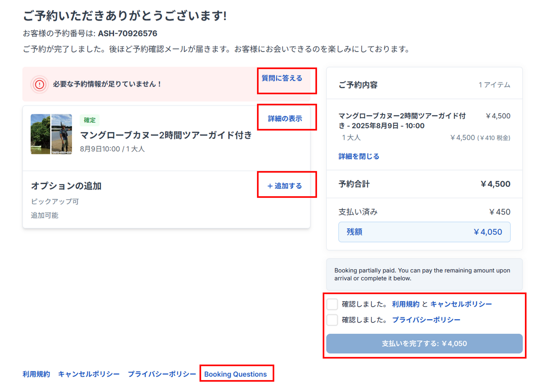The height and width of the screenshot is (392, 533).
Task: Click プライバシーポリシー link beside the second checkbox
Action: point(426,320)
